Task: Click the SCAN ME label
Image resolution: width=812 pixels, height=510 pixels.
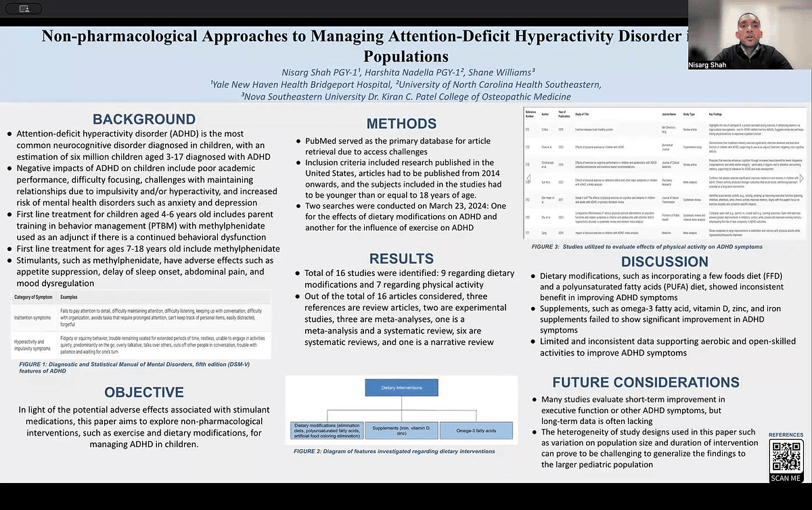Action: [785, 478]
